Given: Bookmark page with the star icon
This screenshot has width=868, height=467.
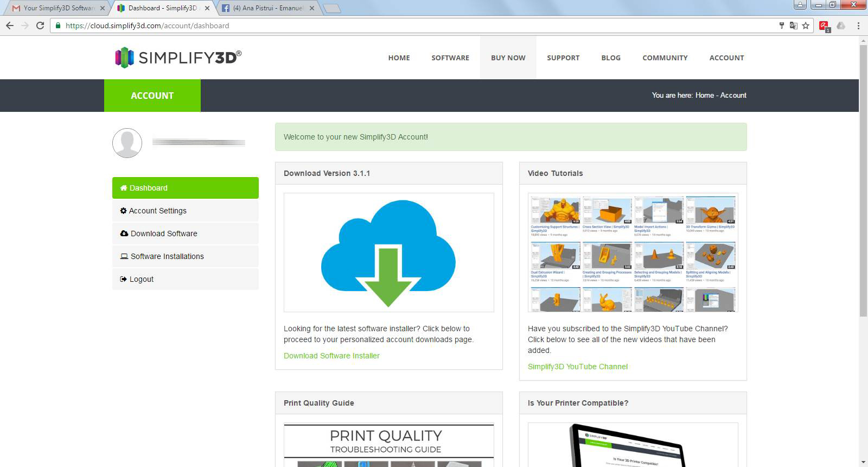Looking at the screenshot, I should pyautogui.click(x=806, y=26).
